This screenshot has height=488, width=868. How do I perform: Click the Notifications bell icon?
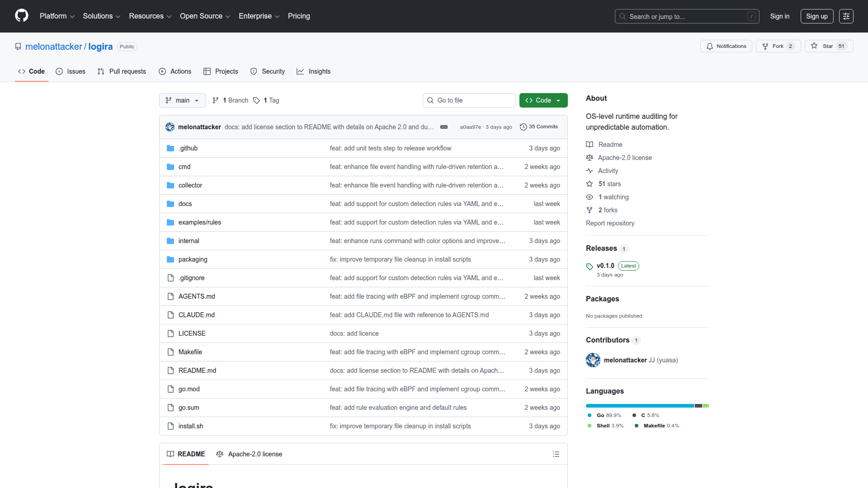pyautogui.click(x=709, y=46)
